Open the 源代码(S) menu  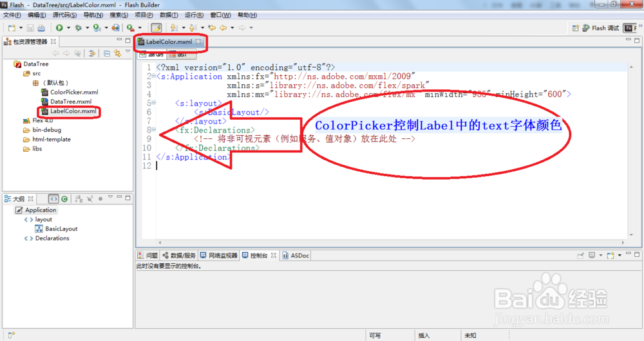click(x=64, y=15)
